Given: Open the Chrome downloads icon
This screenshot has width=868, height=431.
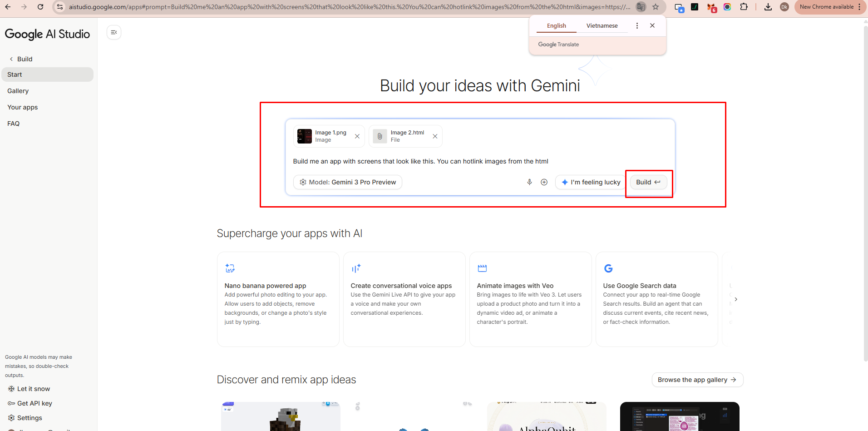Looking at the screenshot, I should click(x=768, y=7).
